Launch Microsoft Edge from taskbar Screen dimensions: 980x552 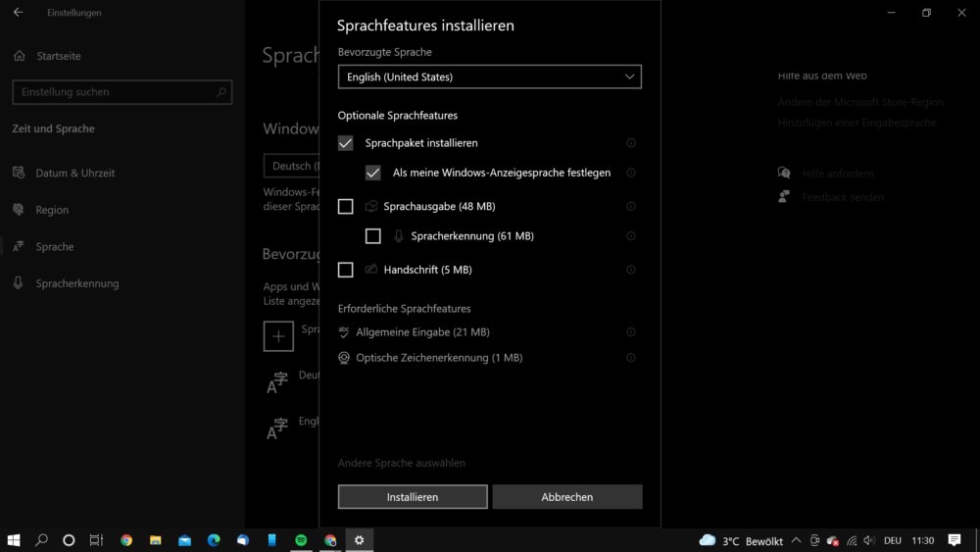tap(214, 540)
